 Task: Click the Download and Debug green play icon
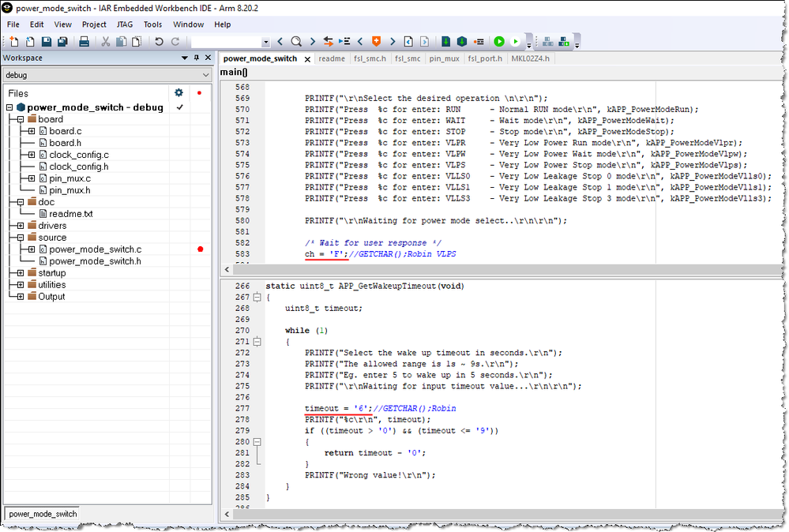pyautogui.click(x=499, y=42)
